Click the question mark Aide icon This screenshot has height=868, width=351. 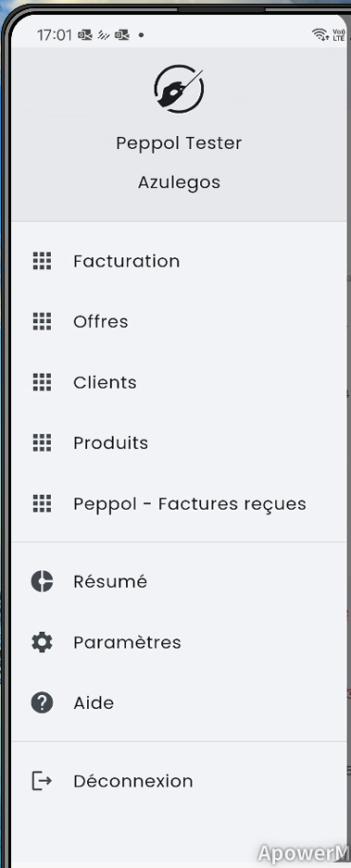[x=42, y=703]
